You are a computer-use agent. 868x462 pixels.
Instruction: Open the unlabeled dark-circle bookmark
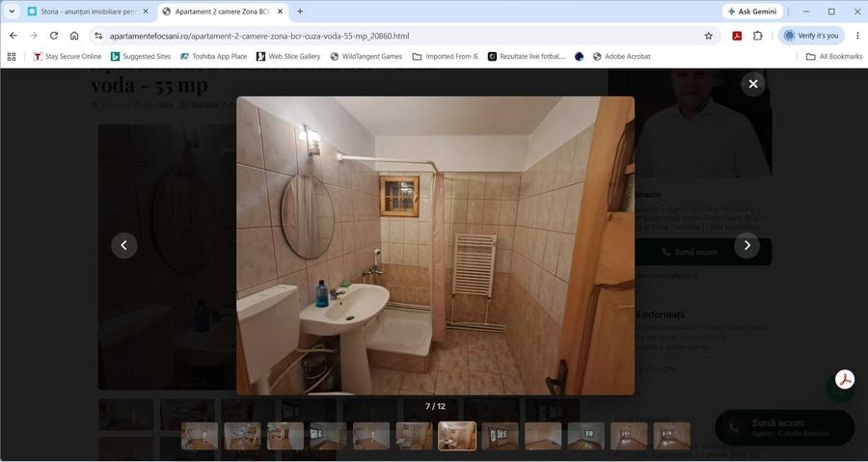tap(579, 57)
